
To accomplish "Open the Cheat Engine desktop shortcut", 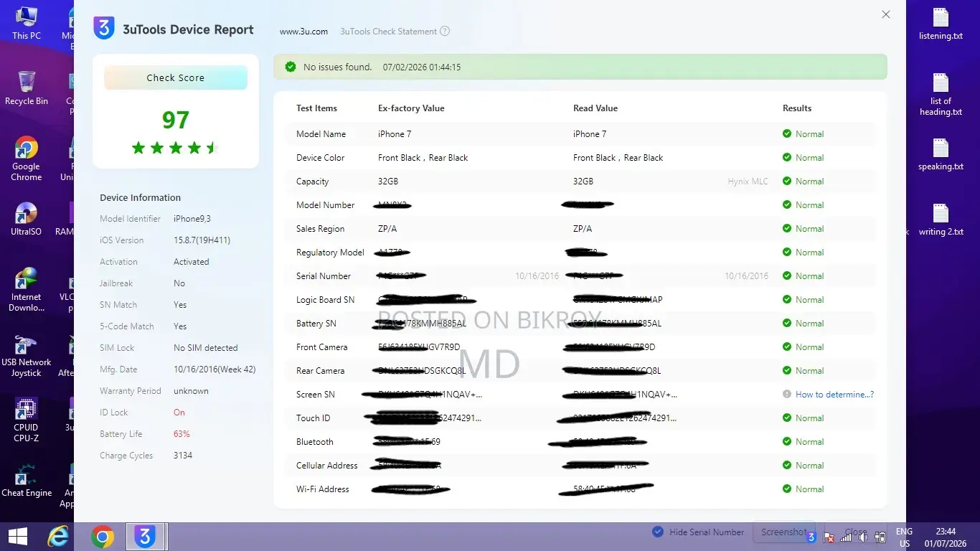I will tap(27, 480).
